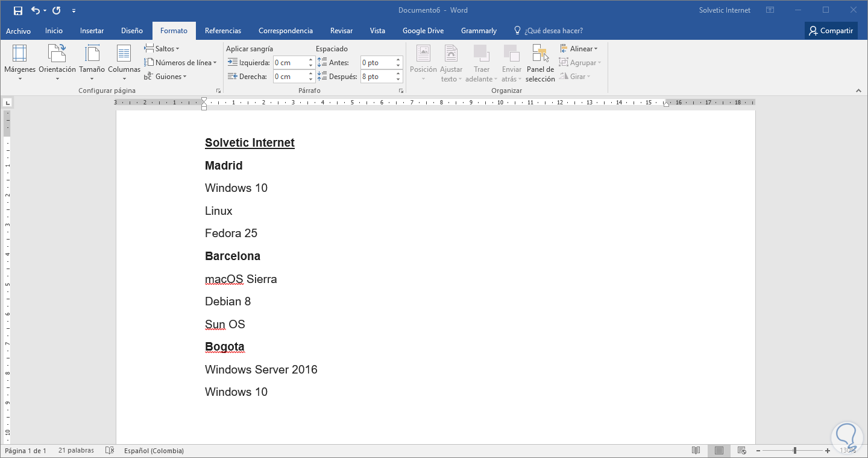The image size is (868, 458).
Task: Click the zoom out minus button
Action: click(x=758, y=451)
